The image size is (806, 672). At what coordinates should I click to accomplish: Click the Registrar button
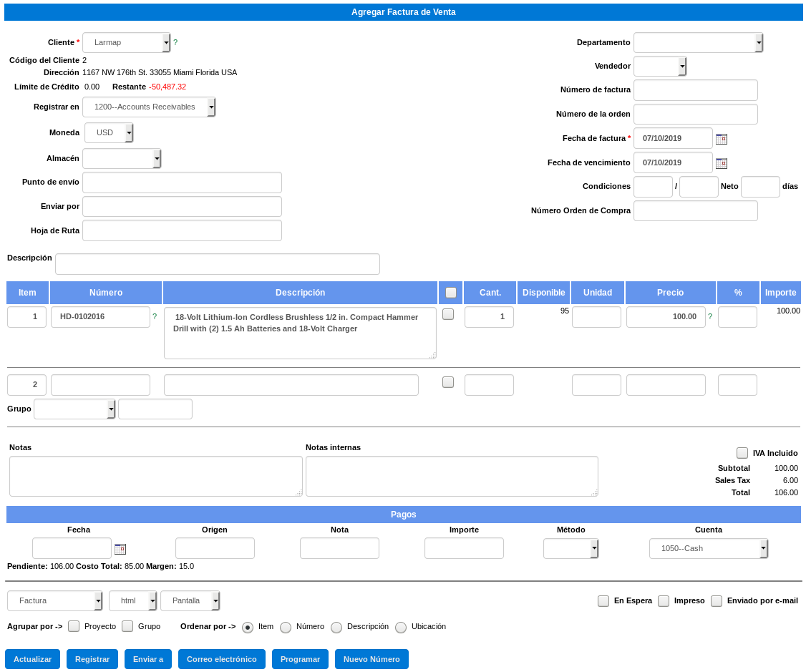tap(92, 659)
